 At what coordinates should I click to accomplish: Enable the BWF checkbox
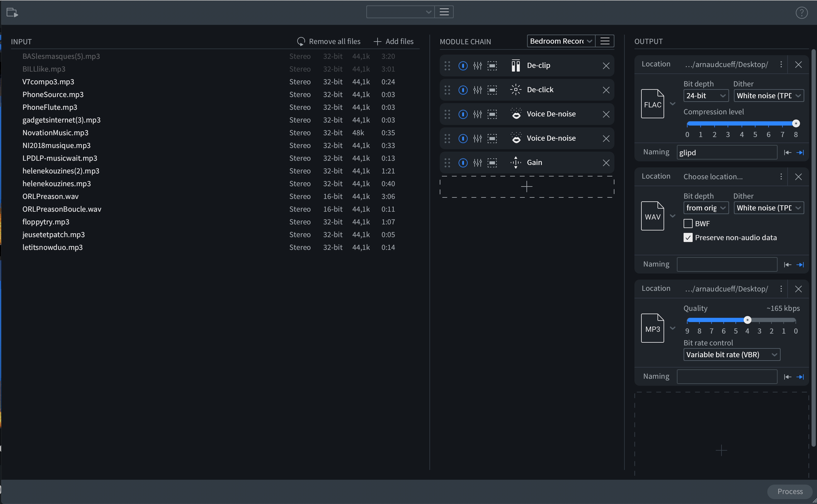[x=688, y=223]
